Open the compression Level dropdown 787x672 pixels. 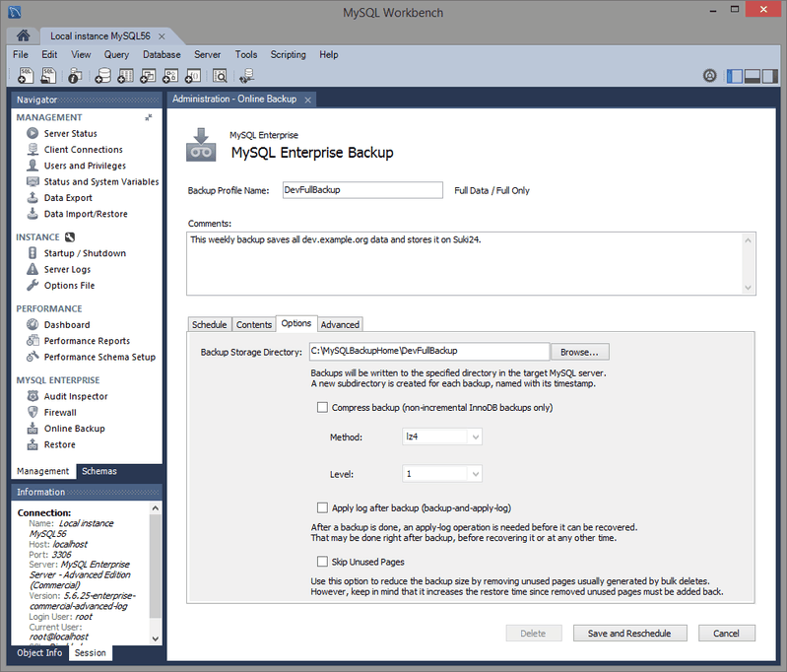tap(442, 474)
